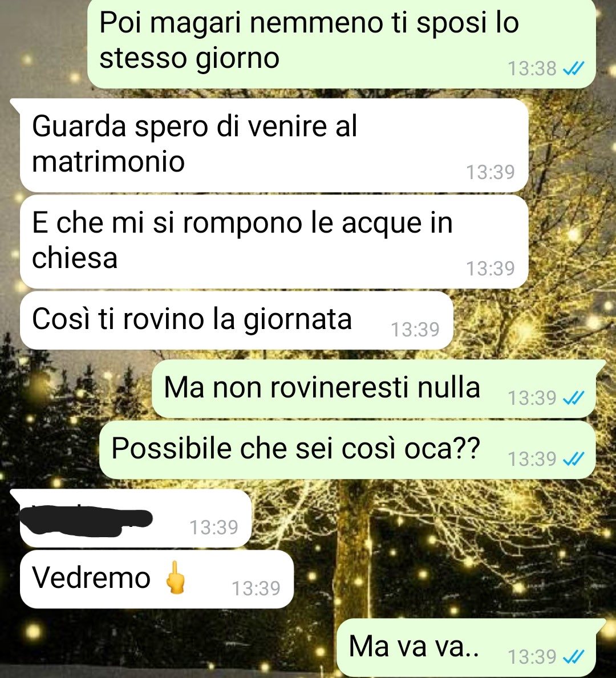Select the 'Poi magari nemmeno ti sposi' message bubble
Screen dimensions: 616x678
(342, 43)
